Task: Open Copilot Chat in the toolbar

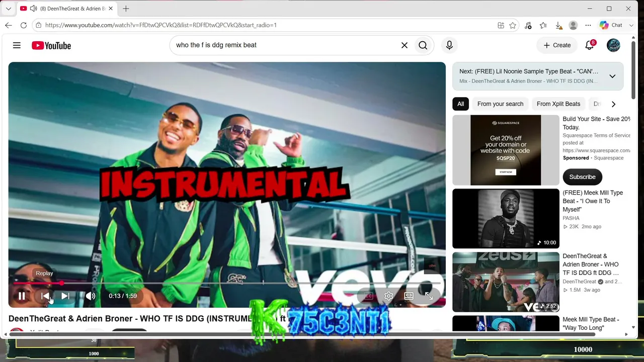Action: (x=611, y=25)
